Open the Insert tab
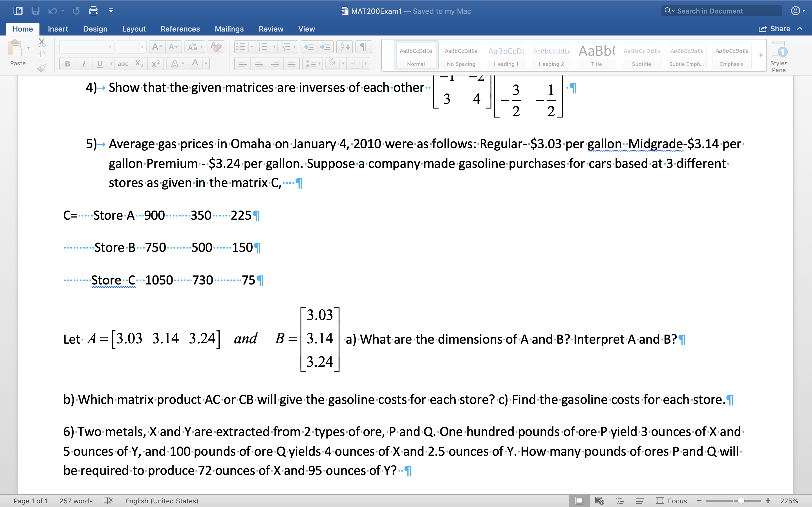 tap(58, 29)
